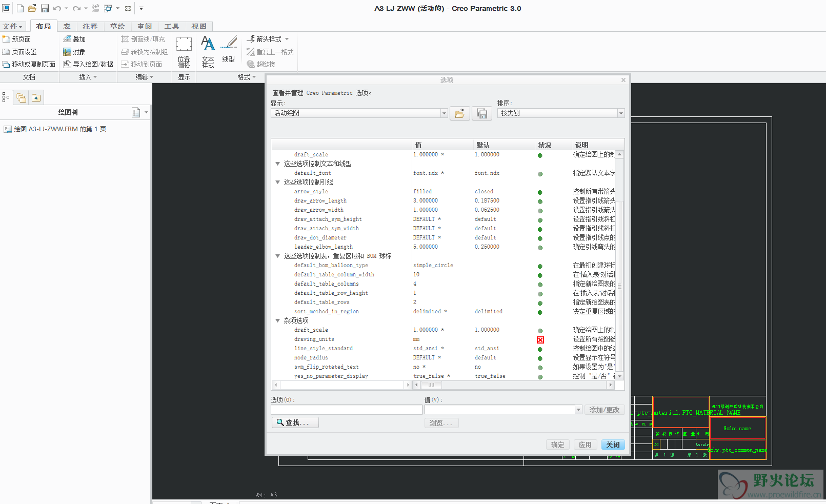Select 绘图 A3-LJ-ZWW.FRM sheet in drawing tree
Image resolution: width=826 pixels, height=504 pixels.
tap(55, 129)
